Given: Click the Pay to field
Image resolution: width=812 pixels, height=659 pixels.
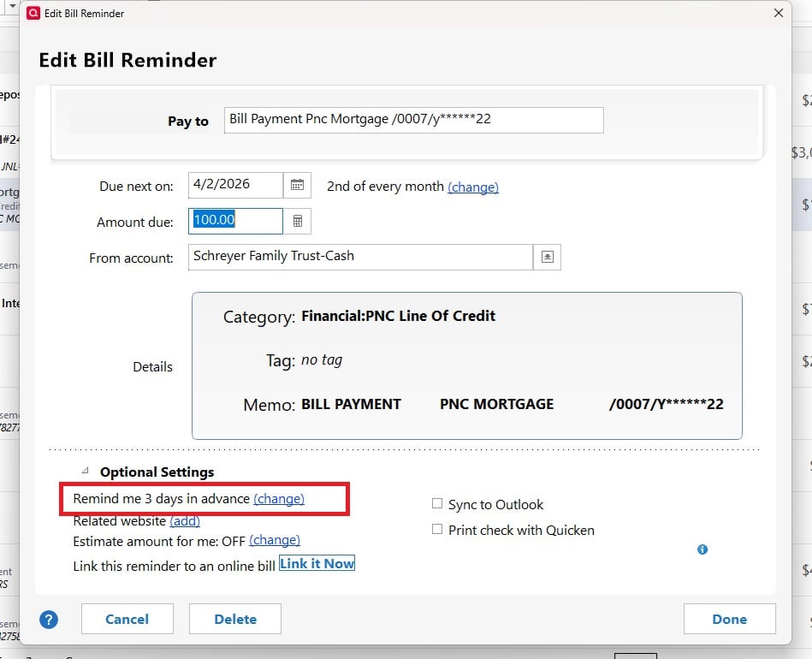Looking at the screenshot, I should click(x=414, y=120).
